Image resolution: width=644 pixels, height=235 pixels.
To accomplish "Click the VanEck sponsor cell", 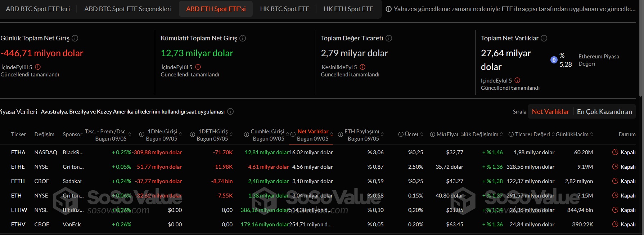I will (x=72, y=225).
